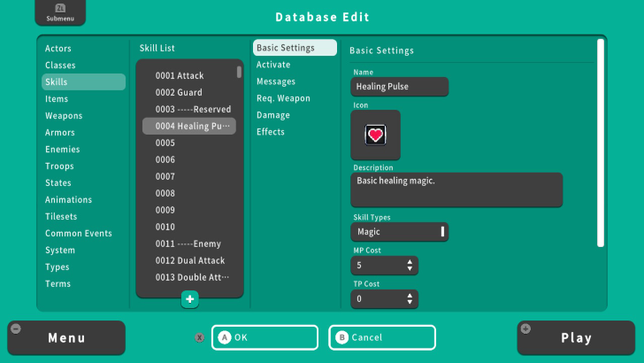Open States category
Screen dimensions: 644x363
83,183
